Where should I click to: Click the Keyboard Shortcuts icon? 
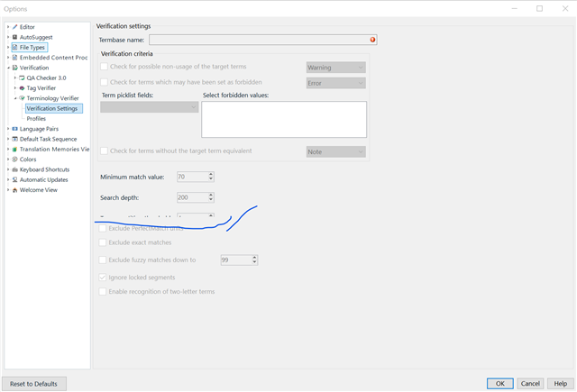tap(14, 169)
